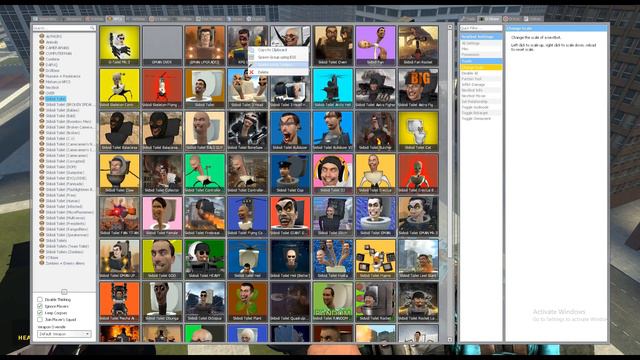Select the Skibidi Toilet Butcher icon
Screen dimensions: 640x360
click(376, 131)
